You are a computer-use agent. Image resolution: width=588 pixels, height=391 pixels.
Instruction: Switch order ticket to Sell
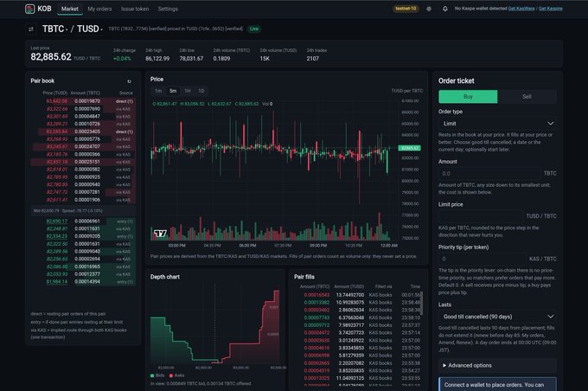[x=527, y=96]
